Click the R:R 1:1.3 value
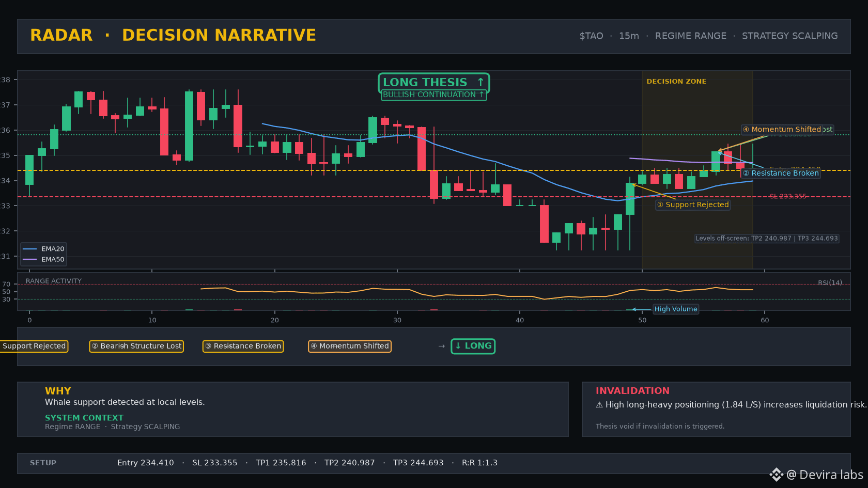This screenshot has height=488, width=868. tap(480, 463)
